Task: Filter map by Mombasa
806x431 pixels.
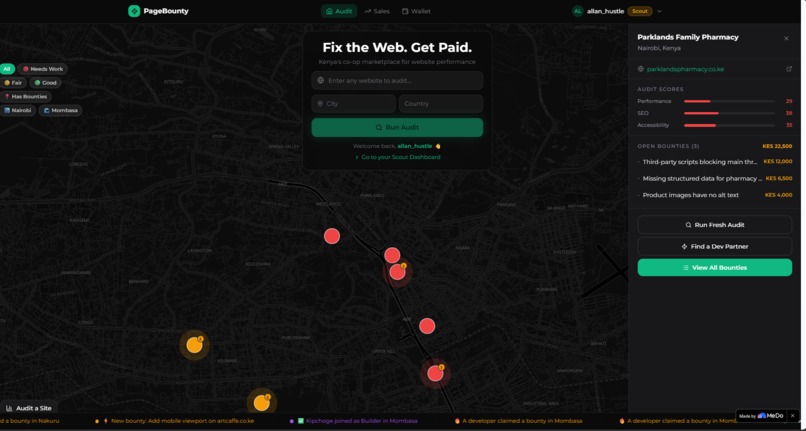Action: 61,111
